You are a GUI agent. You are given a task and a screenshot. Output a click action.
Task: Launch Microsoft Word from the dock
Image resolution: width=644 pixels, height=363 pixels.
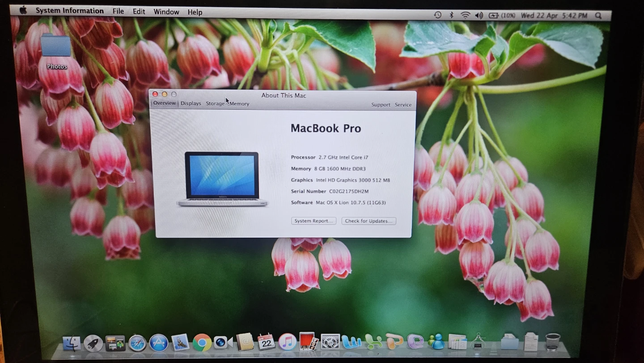pyautogui.click(x=352, y=342)
